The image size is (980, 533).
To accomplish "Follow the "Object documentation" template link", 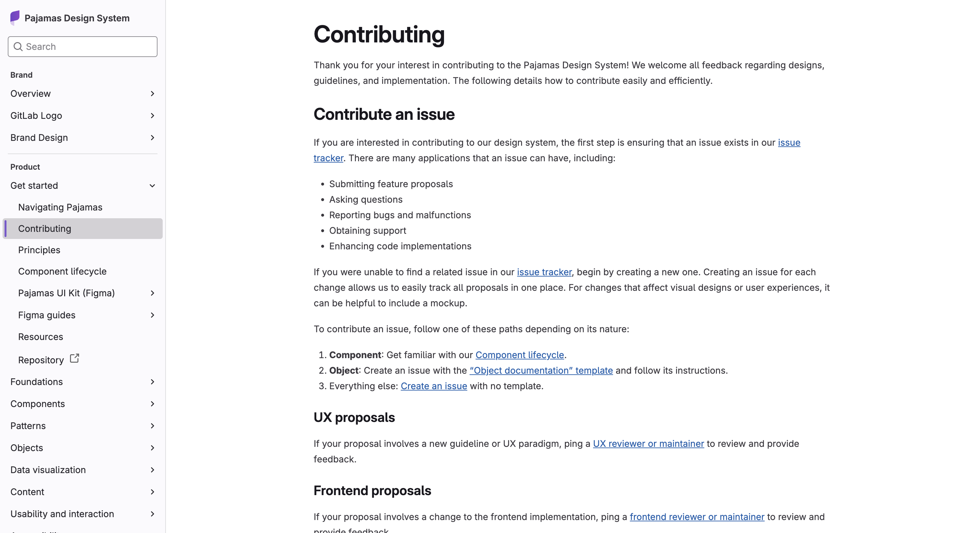I will point(541,370).
